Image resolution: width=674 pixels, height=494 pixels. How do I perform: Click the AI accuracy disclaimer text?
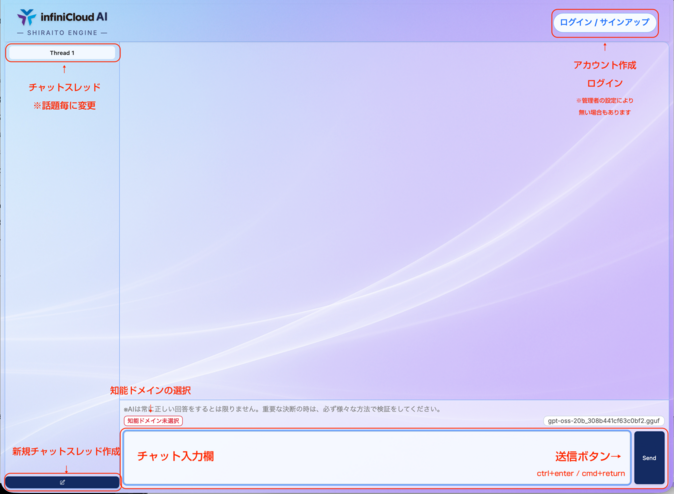click(282, 409)
